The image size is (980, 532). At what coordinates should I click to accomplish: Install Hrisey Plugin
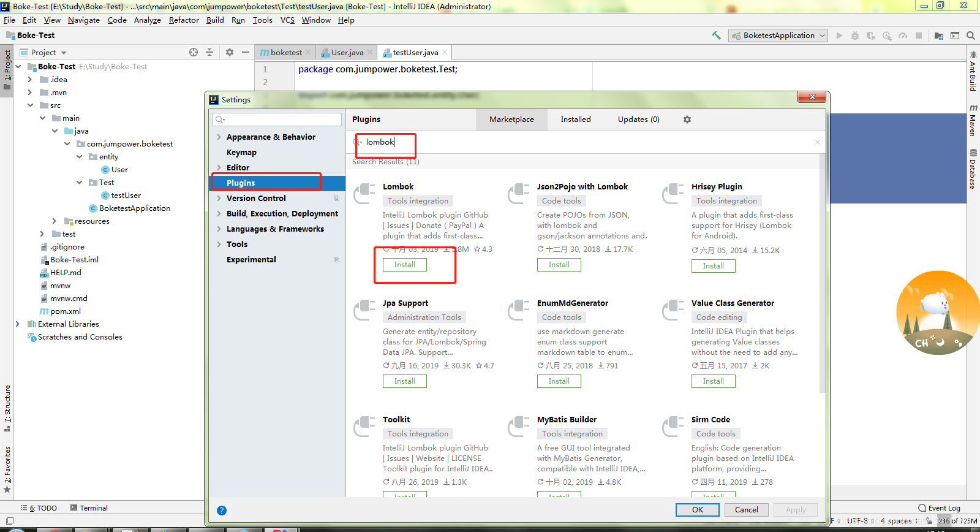[714, 266]
